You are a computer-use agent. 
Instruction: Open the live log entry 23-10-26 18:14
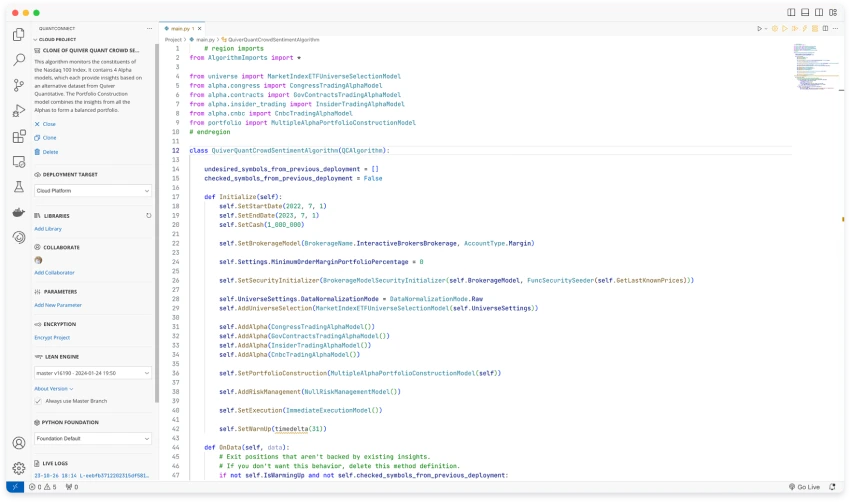point(92,475)
